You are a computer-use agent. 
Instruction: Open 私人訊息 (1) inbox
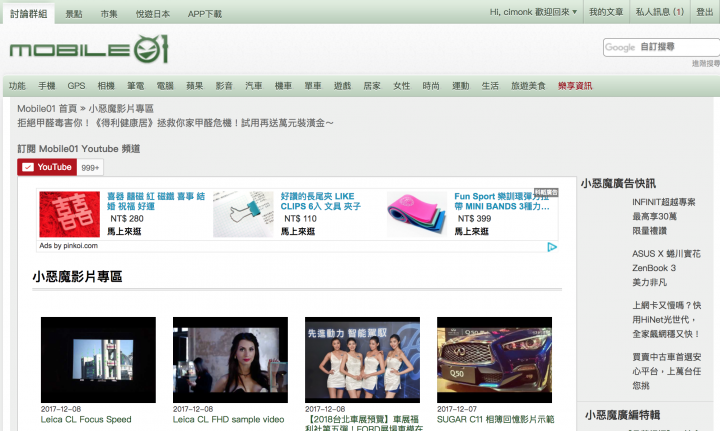pos(659,12)
